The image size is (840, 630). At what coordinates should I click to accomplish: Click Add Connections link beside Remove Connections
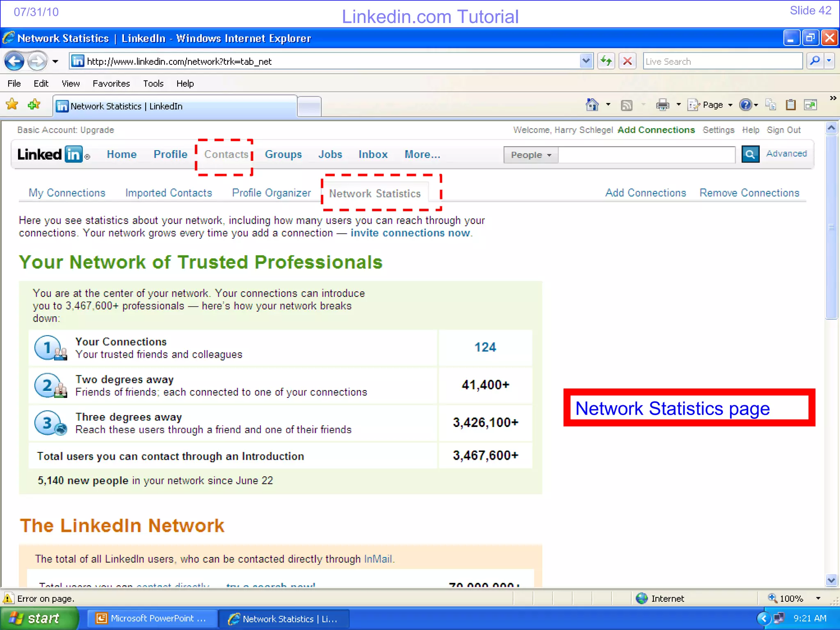tap(646, 193)
